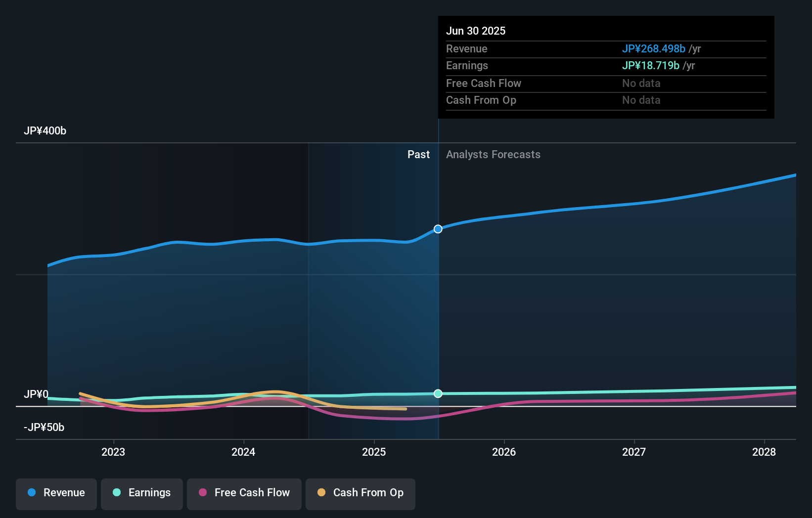The width and height of the screenshot is (812, 518).
Task: Click the JP¥268.498b revenue value
Action: tap(653, 49)
